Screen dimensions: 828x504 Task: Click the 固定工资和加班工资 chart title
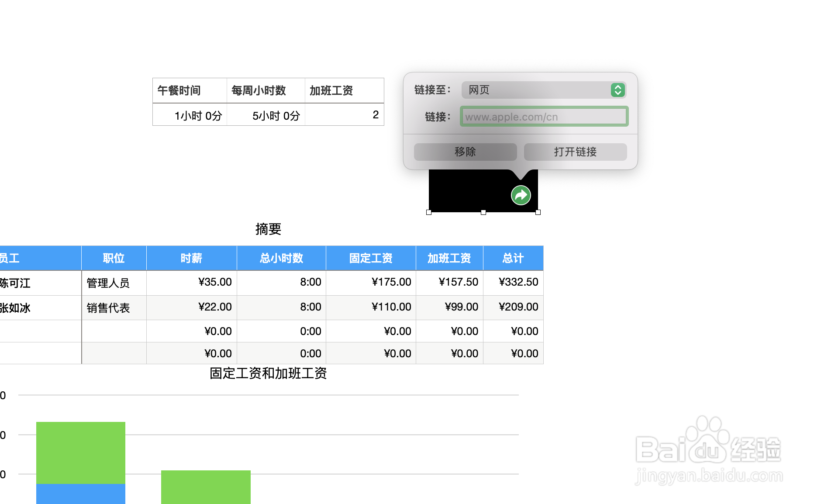(269, 374)
